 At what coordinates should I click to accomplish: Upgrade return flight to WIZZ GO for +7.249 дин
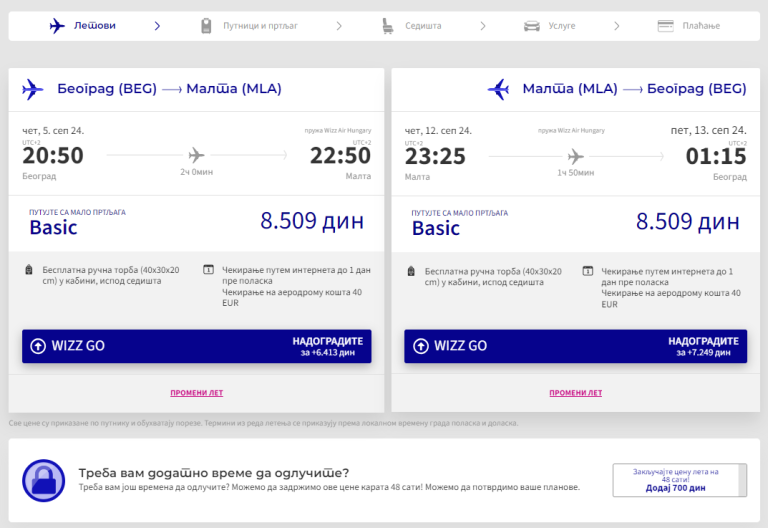(576, 346)
